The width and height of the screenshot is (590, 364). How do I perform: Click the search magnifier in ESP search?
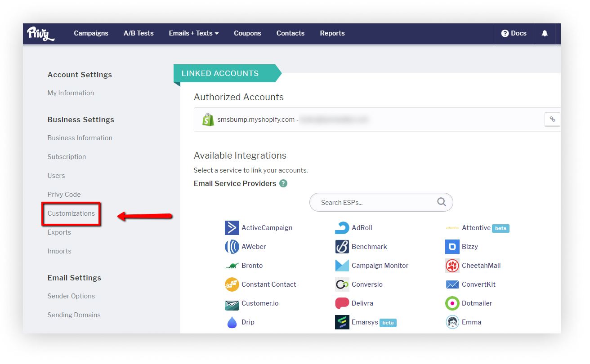[442, 202]
